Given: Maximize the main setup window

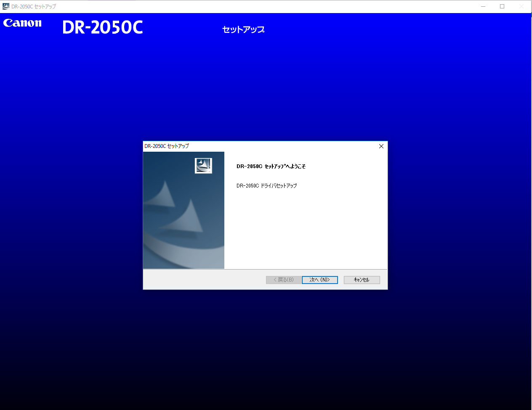Looking at the screenshot, I should coord(502,6).
